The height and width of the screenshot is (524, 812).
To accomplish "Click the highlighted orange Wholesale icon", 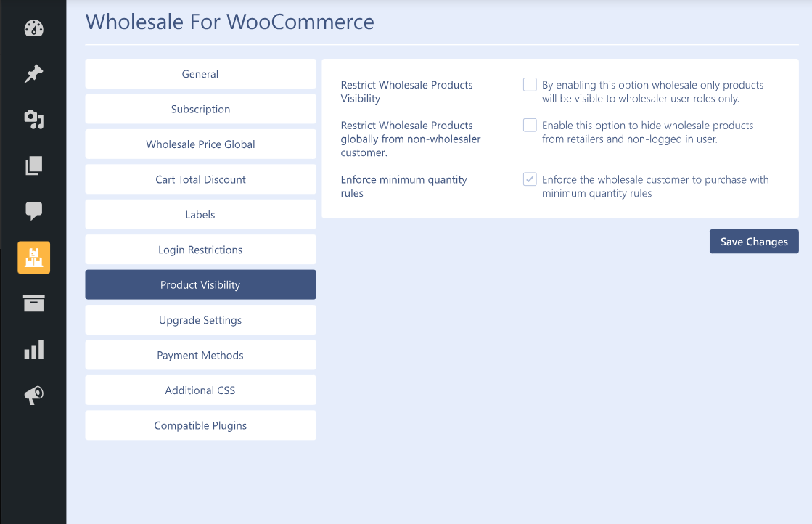I will (33, 258).
